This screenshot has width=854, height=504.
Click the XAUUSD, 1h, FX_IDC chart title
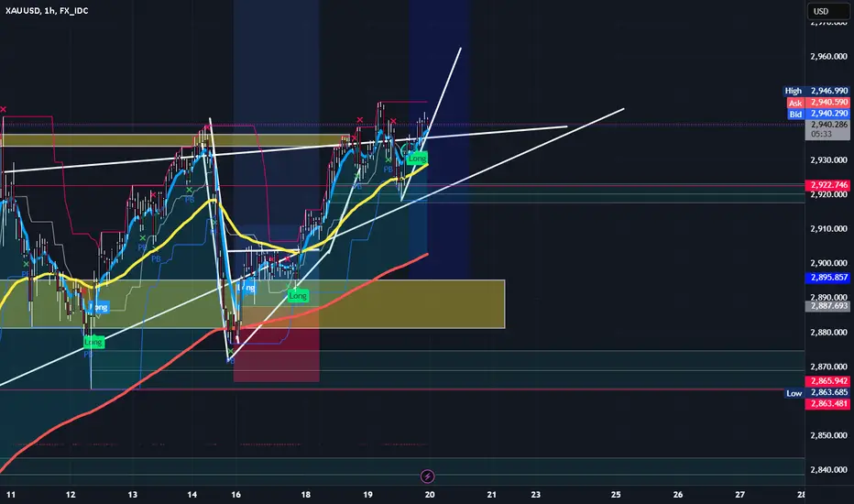point(47,10)
